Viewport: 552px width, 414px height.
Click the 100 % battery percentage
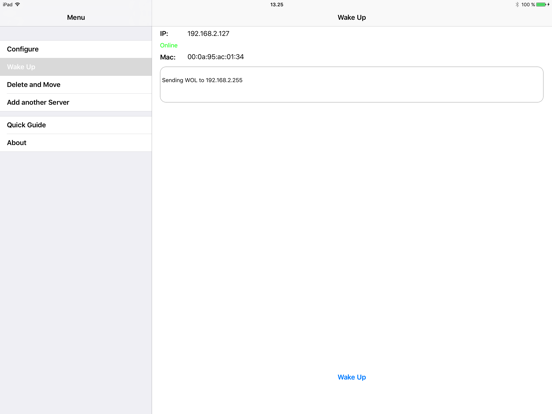528,5
